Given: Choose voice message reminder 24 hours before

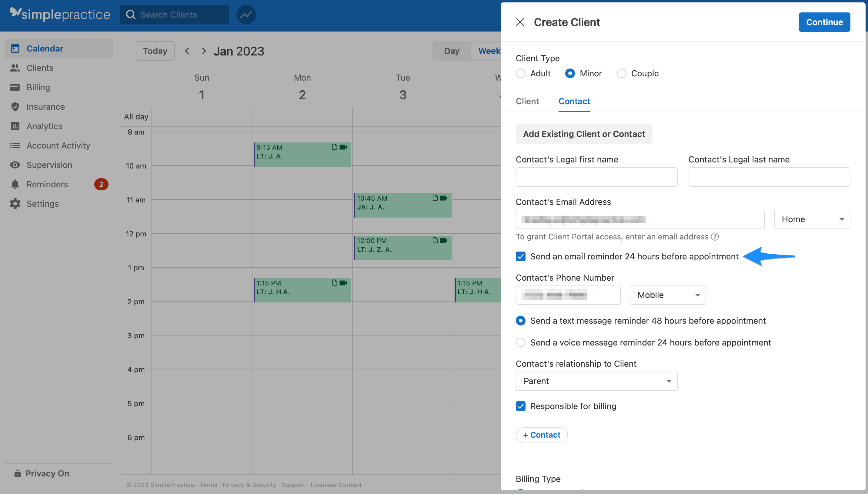Looking at the screenshot, I should (x=520, y=342).
